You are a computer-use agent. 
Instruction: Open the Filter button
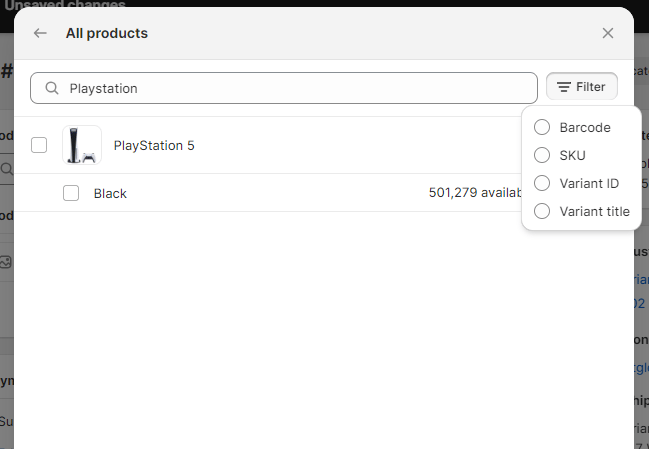582,87
